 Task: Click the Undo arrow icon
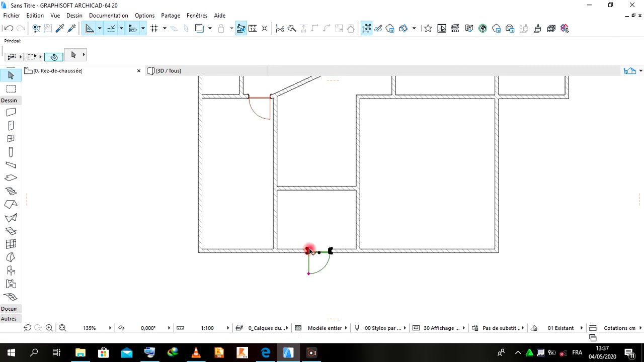(x=9, y=29)
